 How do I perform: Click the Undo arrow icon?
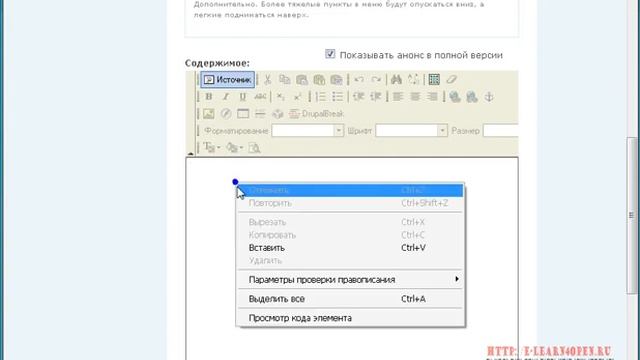pos(359,80)
